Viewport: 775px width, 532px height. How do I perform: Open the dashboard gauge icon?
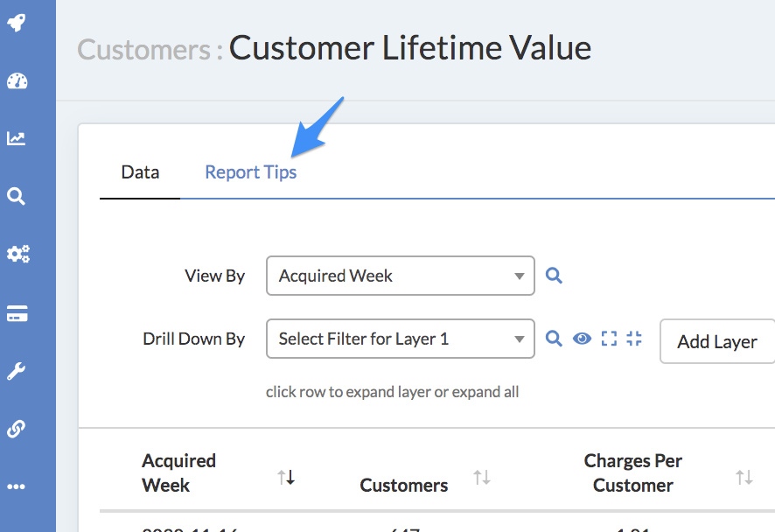(17, 81)
